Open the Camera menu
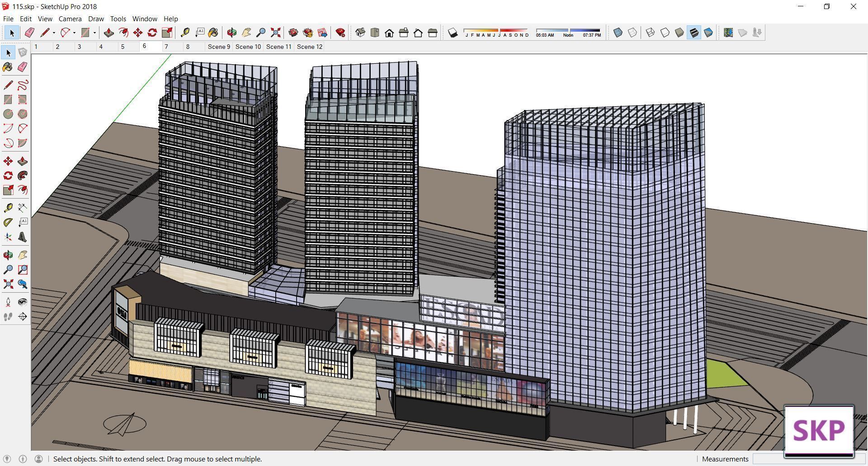Screen dimensions: 868x466 click(x=70, y=19)
